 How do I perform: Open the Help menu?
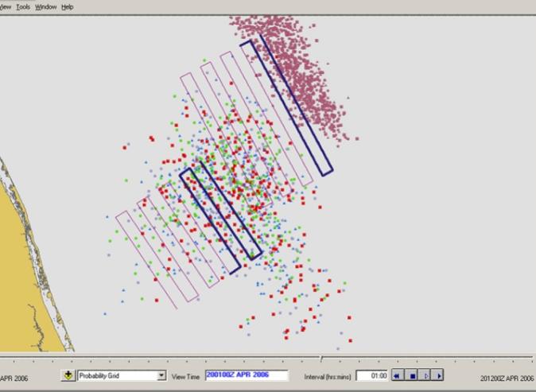click(x=68, y=7)
